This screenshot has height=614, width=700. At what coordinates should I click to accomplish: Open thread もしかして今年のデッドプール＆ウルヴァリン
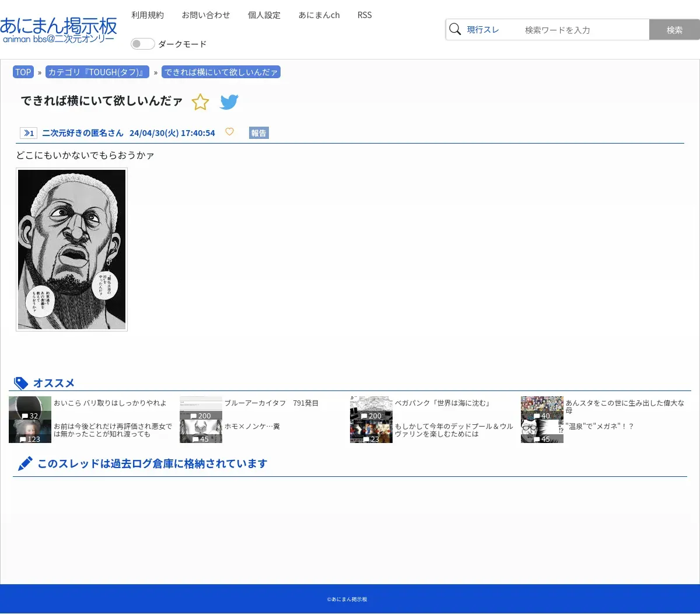pyautogui.click(x=454, y=430)
